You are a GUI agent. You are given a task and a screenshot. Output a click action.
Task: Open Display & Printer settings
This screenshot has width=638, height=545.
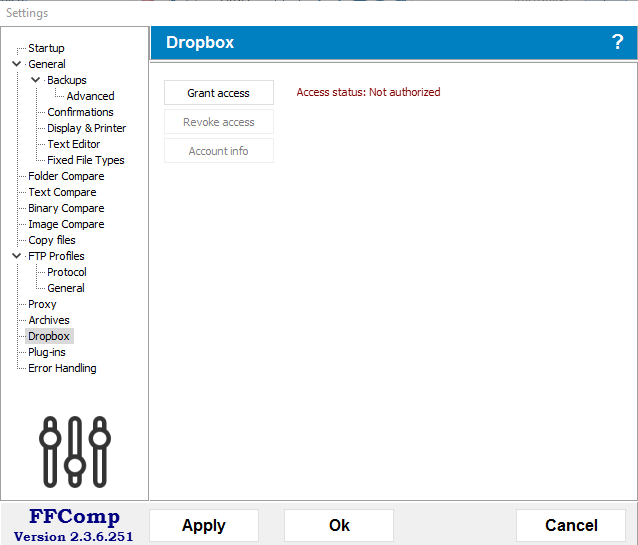point(86,128)
